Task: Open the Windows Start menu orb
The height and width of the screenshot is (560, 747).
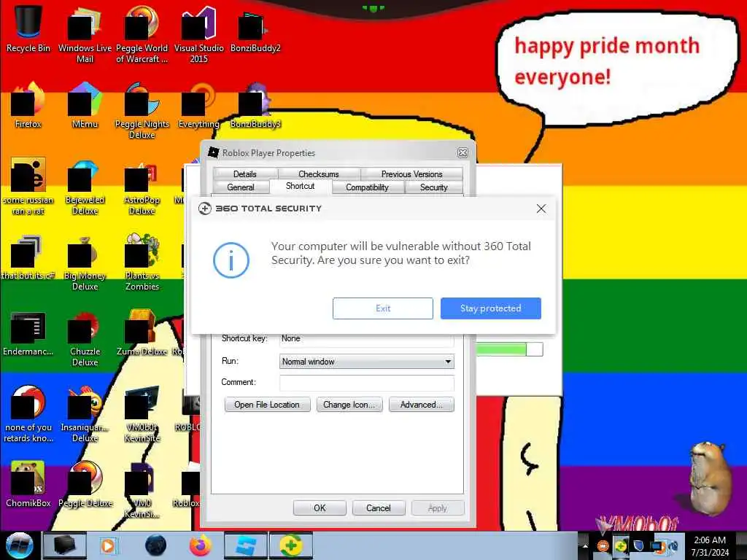Action: click(x=19, y=545)
